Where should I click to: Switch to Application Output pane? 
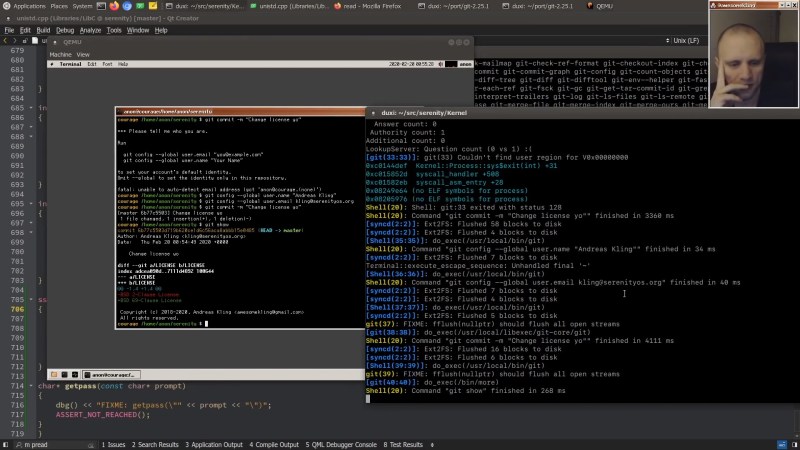tap(214, 444)
